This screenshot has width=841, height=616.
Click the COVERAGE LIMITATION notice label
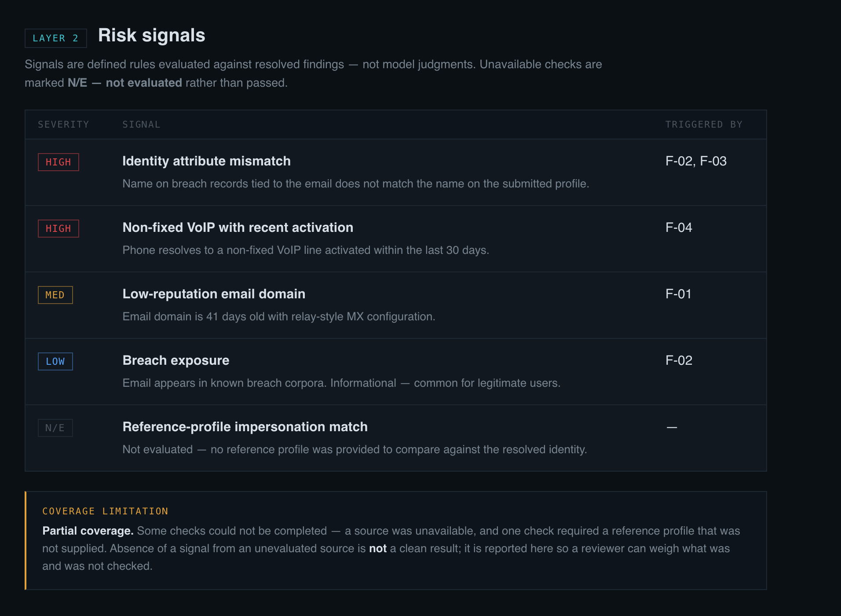[x=105, y=511]
